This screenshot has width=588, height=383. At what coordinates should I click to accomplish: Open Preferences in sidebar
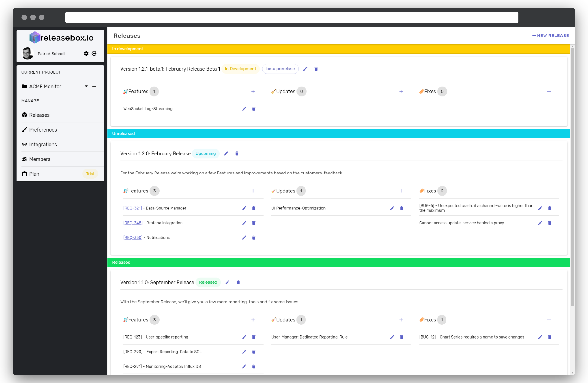pos(60,130)
